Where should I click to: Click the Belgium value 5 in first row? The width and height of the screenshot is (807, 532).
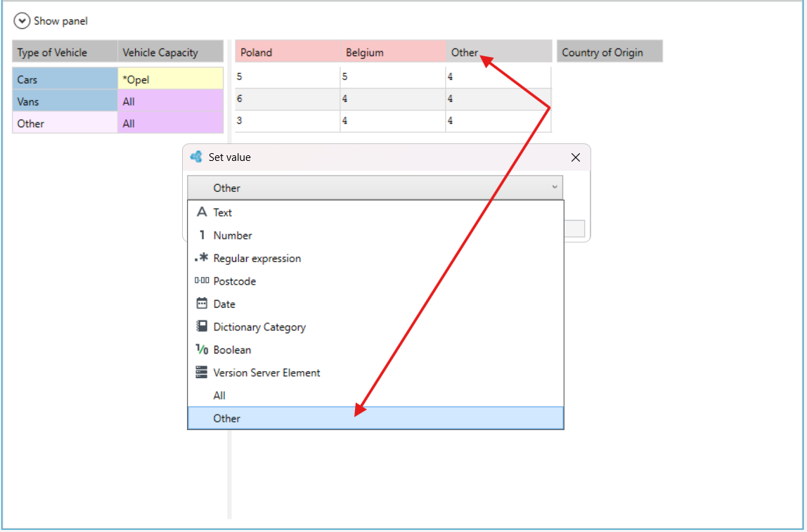[393, 77]
